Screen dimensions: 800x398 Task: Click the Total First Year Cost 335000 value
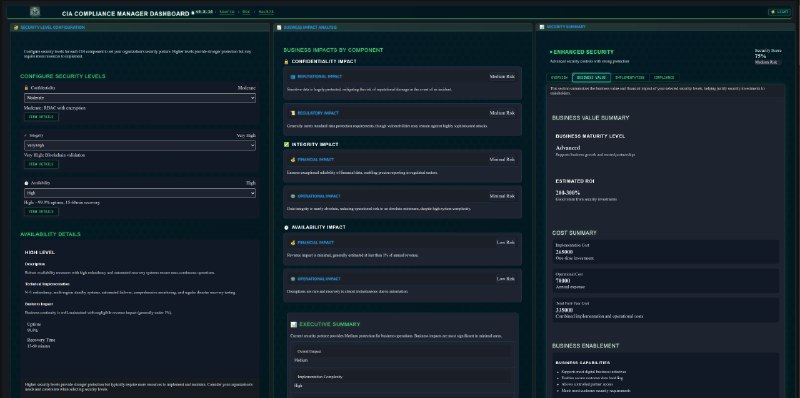[564, 310]
